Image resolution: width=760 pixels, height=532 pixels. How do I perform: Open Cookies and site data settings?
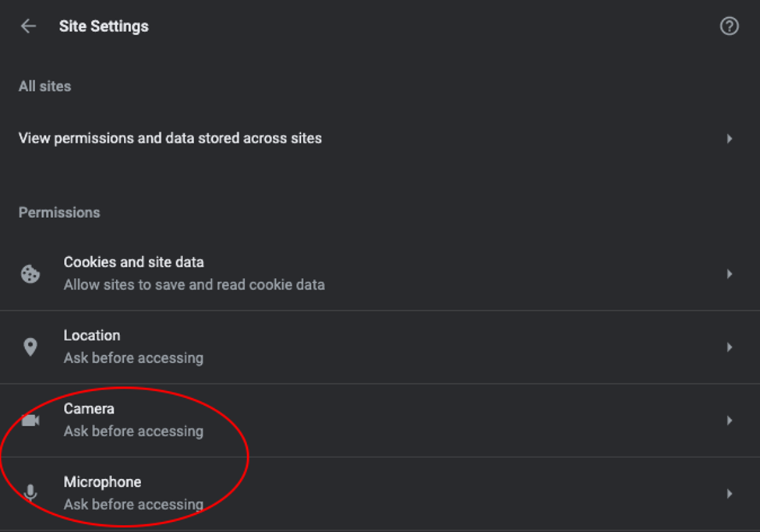tap(380, 273)
